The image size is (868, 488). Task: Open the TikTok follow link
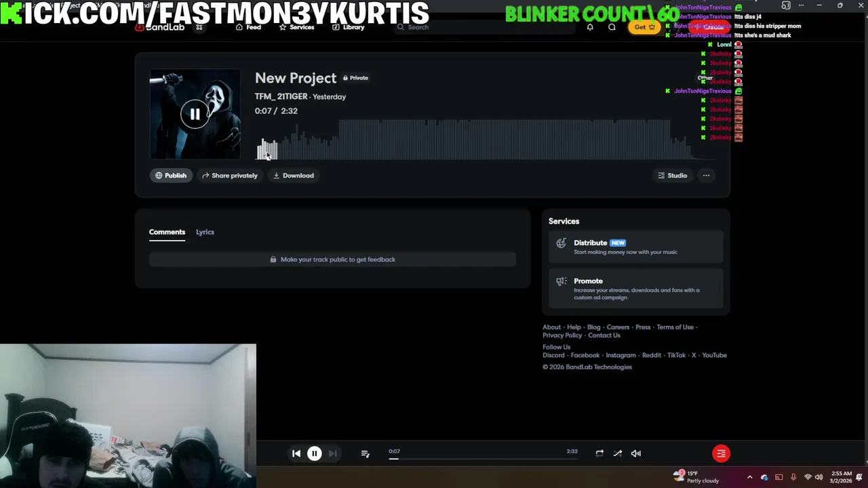click(676, 355)
